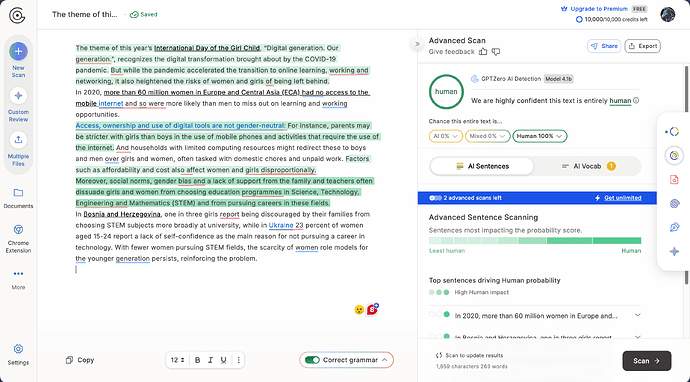The height and width of the screenshot is (382, 690).
Task: Click the Export button
Action: coord(642,46)
